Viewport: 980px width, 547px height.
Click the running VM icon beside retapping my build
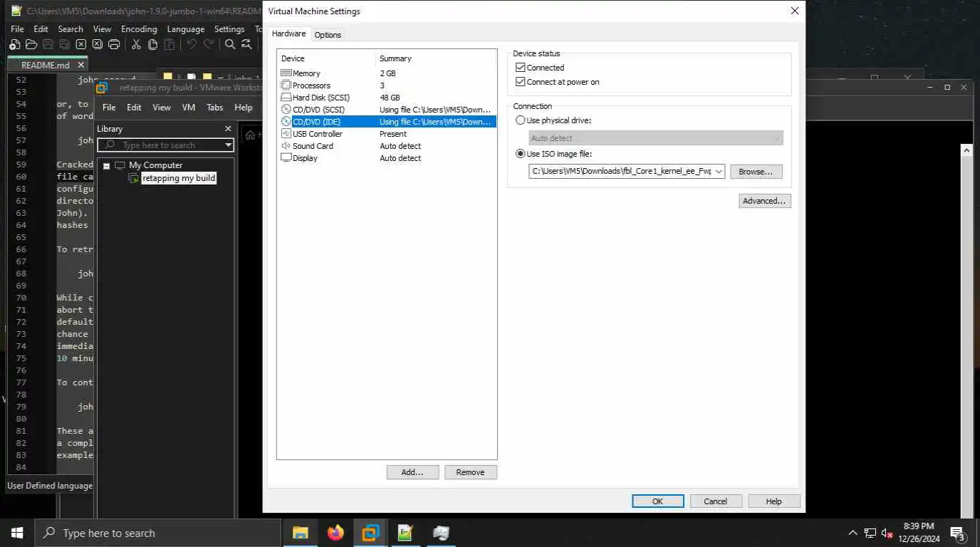[x=133, y=178]
